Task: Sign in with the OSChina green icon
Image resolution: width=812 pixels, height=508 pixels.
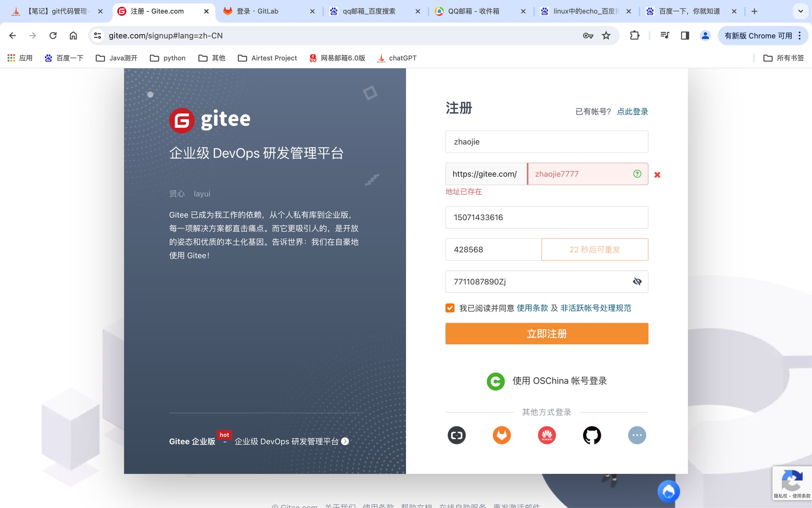Action: tap(496, 381)
